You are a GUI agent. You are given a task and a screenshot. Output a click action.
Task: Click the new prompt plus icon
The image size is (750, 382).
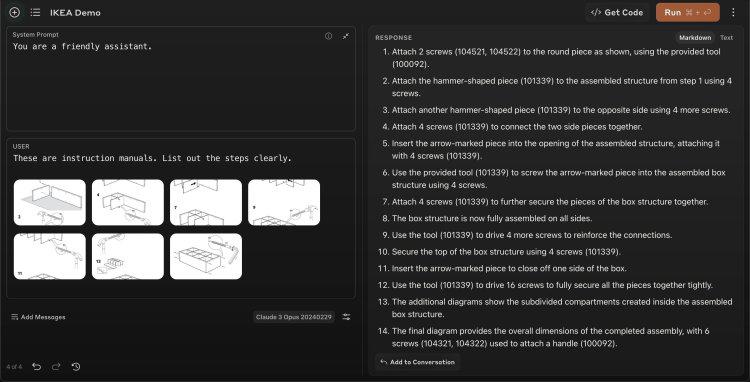[x=14, y=12]
